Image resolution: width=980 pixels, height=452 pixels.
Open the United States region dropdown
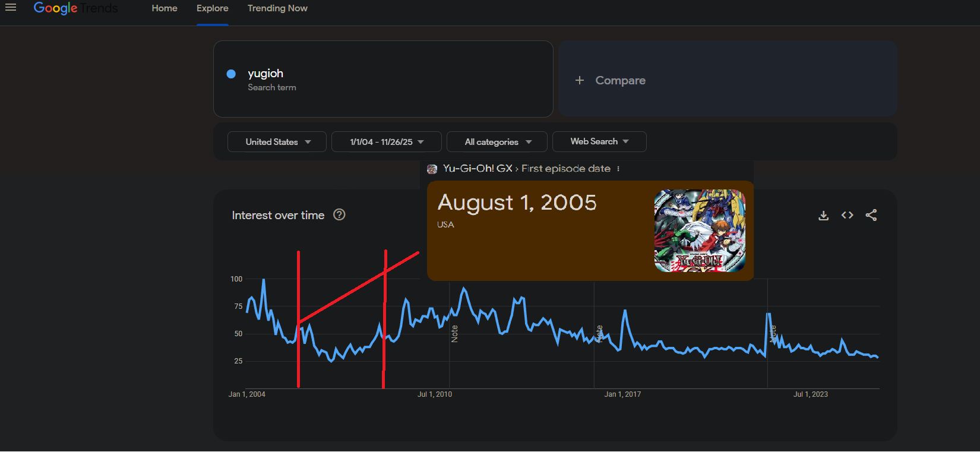277,142
